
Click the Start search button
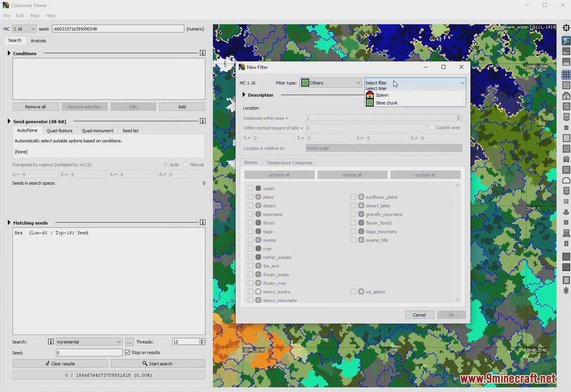pos(158,363)
